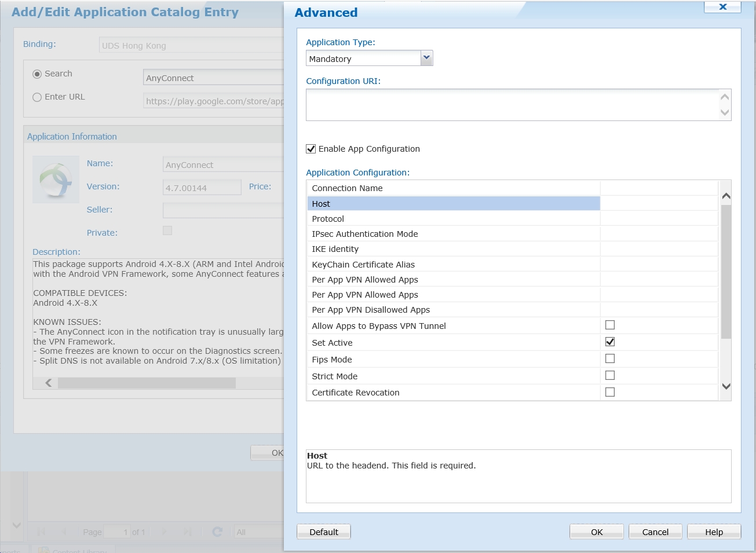Select the Connection Name configuration row
Screen dimensions: 756x553
point(453,188)
